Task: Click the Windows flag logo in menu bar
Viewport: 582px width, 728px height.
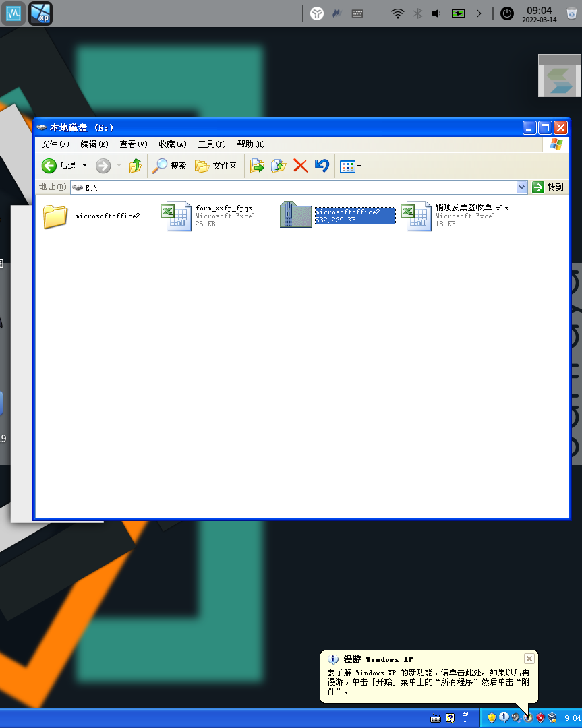Action: pos(556,144)
